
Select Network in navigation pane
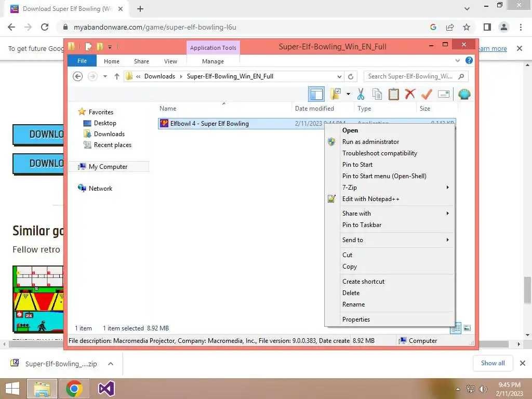click(100, 188)
